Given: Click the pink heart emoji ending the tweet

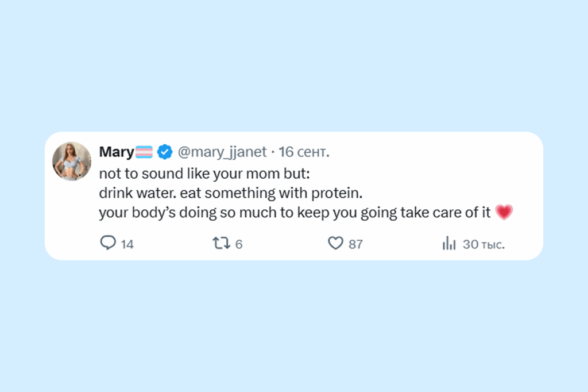Looking at the screenshot, I should point(504,213).
